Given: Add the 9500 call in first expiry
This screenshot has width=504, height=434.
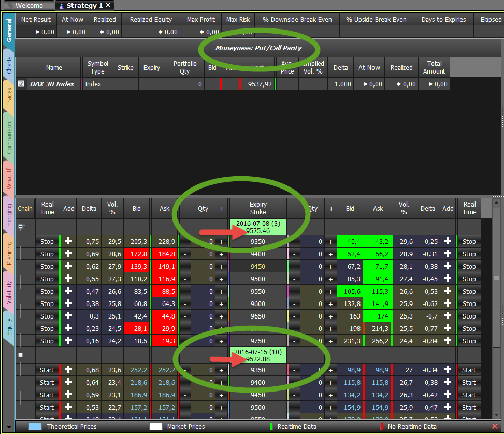Looking at the screenshot, I should (x=68, y=279).
